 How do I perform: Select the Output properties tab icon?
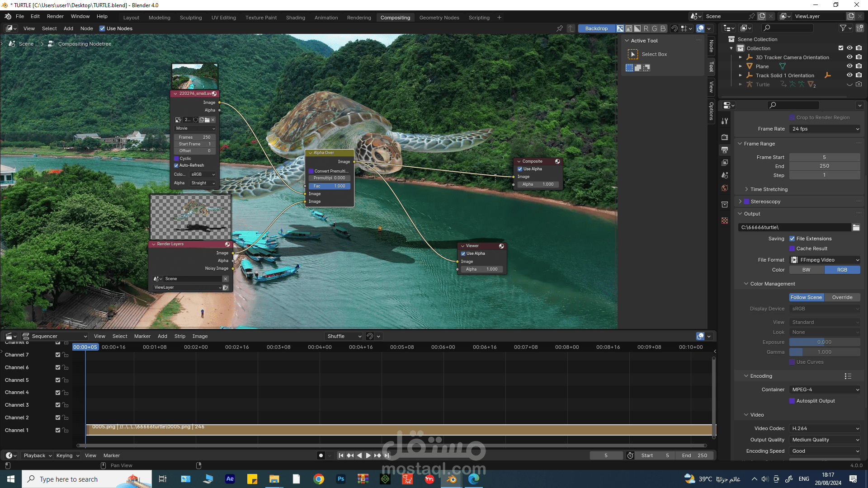pos(725,150)
